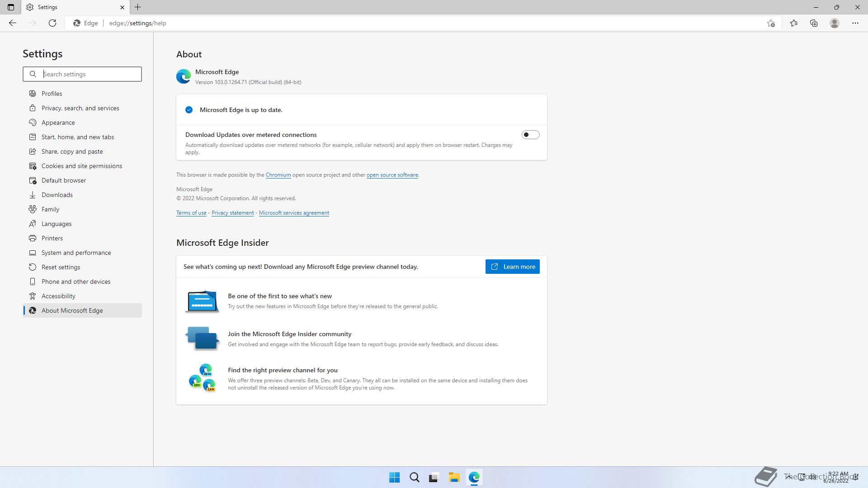
Task: Open Profiles settings
Action: coord(82,94)
